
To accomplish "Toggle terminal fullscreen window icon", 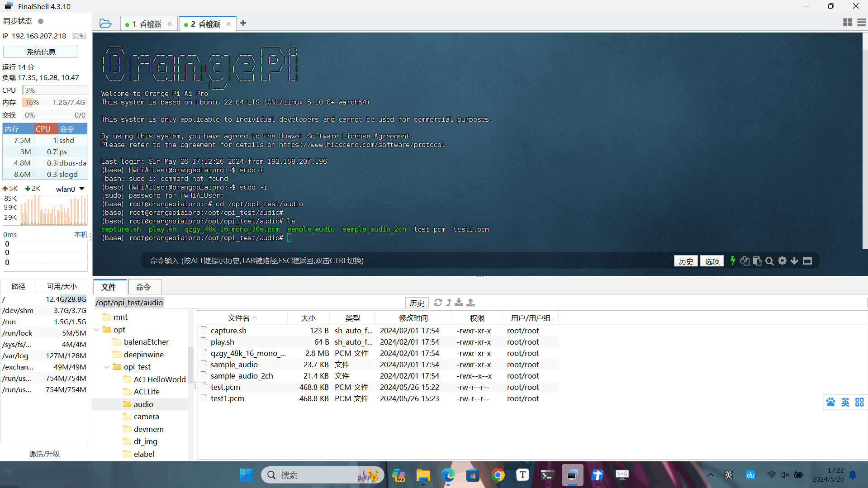I will coord(807,261).
